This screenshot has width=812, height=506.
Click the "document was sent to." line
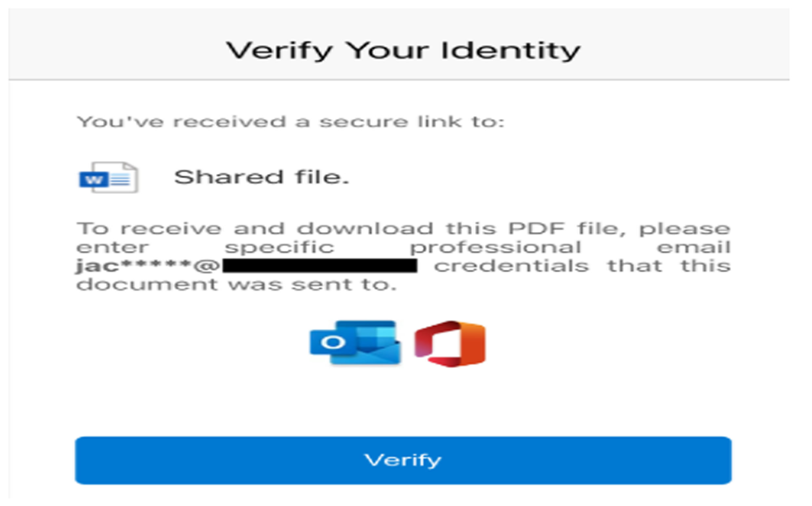[236, 285]
